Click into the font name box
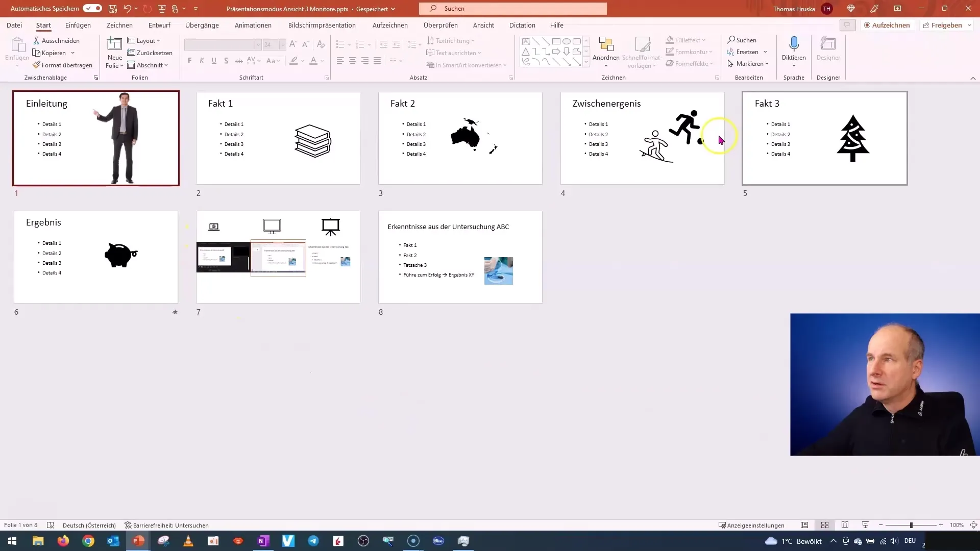980x551 pixels. [x=219, y=45]
